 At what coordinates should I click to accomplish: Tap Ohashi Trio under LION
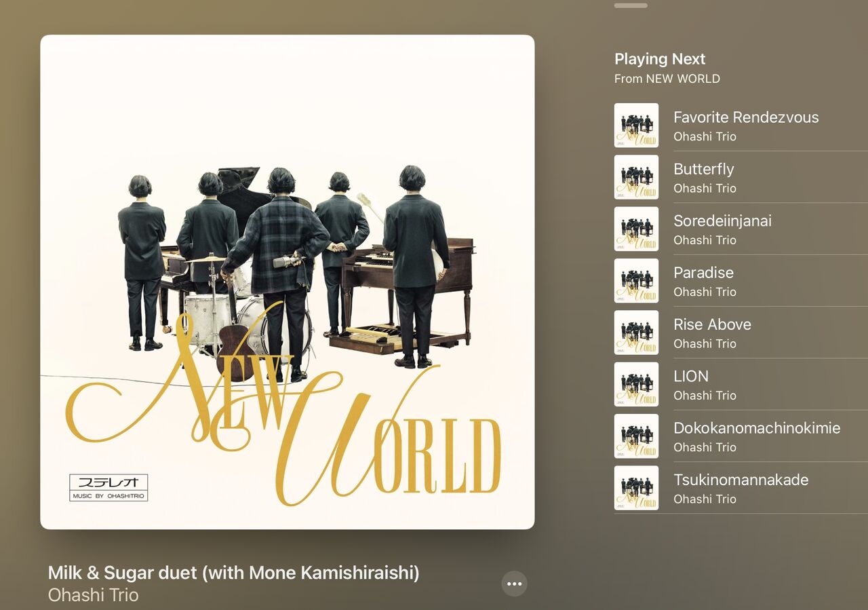[705, 396]
